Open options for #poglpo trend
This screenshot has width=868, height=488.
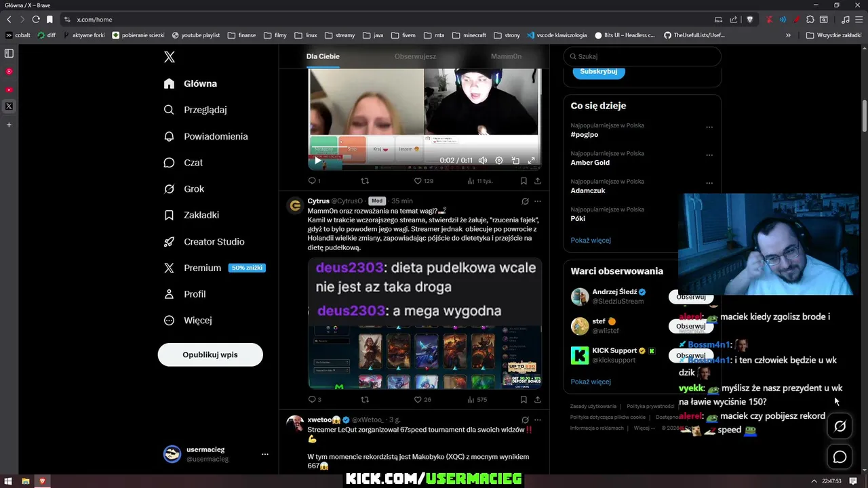click(709, 127)
